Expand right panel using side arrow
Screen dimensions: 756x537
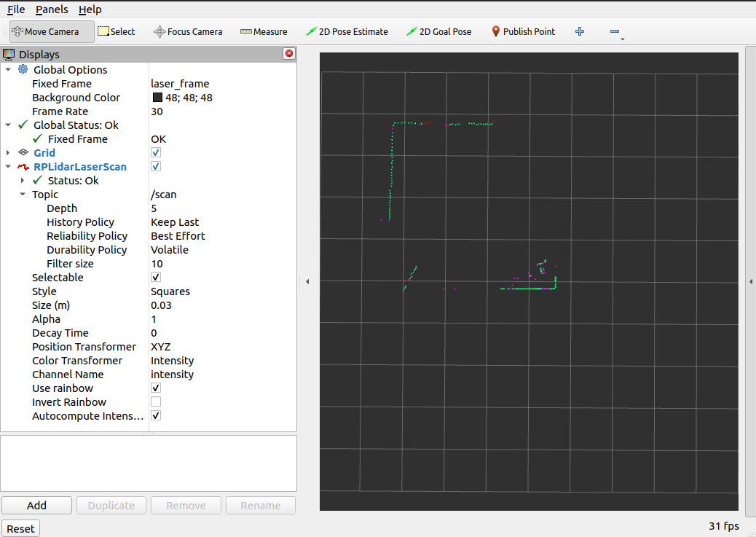click(751, 281)
